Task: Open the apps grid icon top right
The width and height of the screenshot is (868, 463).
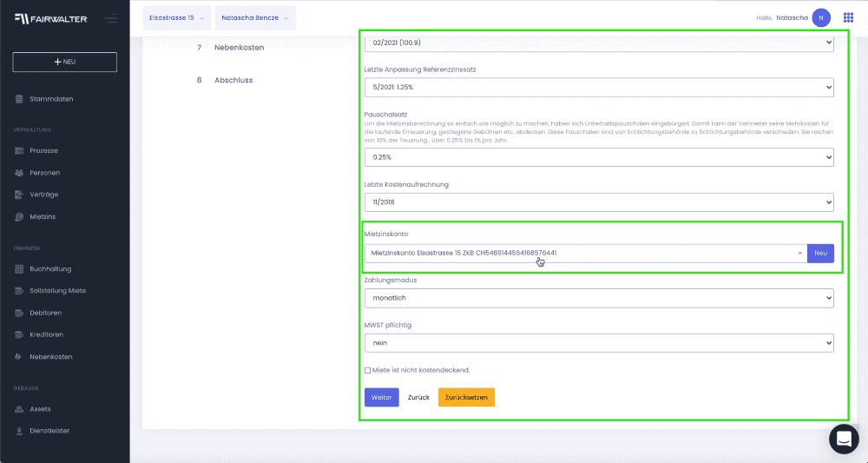Action: (847, 18)
